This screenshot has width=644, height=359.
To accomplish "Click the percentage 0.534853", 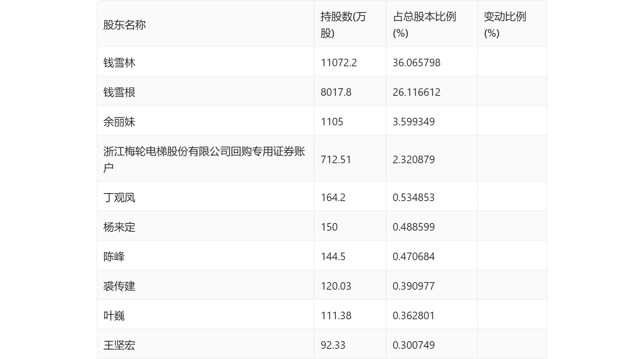I will coord(414,197).
